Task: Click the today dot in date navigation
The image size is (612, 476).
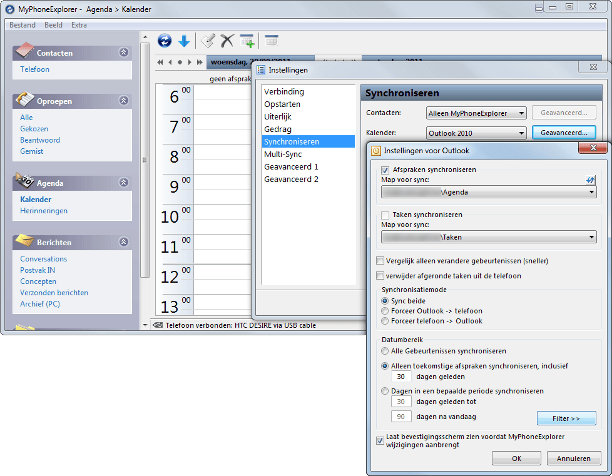Action: pos(180,62)
